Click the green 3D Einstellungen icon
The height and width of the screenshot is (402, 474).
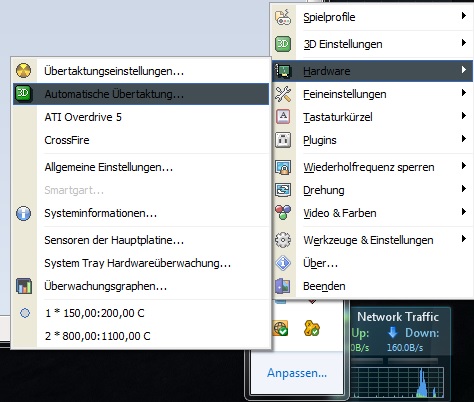(283, 44)
